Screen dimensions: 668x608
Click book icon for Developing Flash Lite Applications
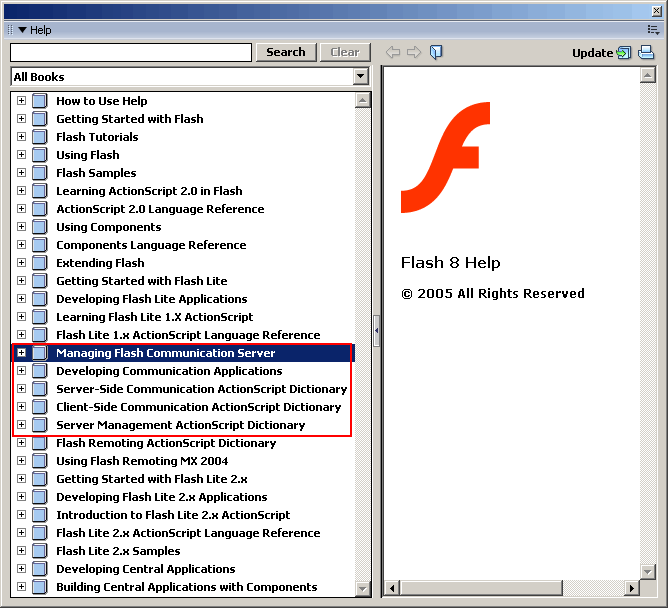pyautogui.click(x=40, y=299)
